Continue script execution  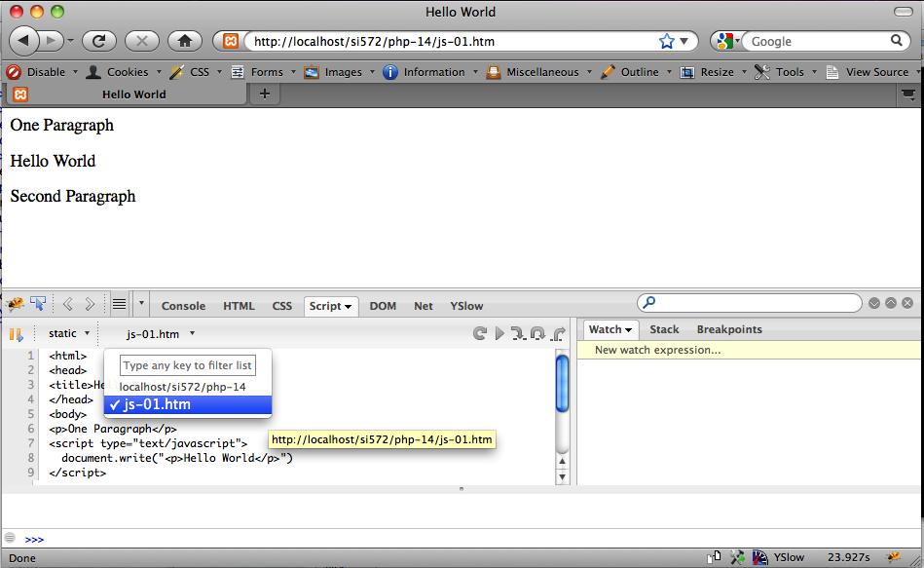click(x=499, y=334)
